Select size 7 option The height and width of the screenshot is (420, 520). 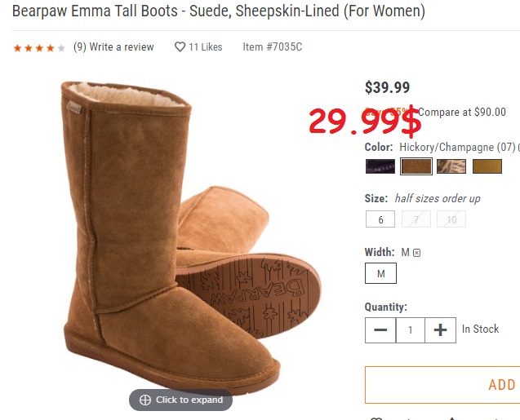[416, 219]
